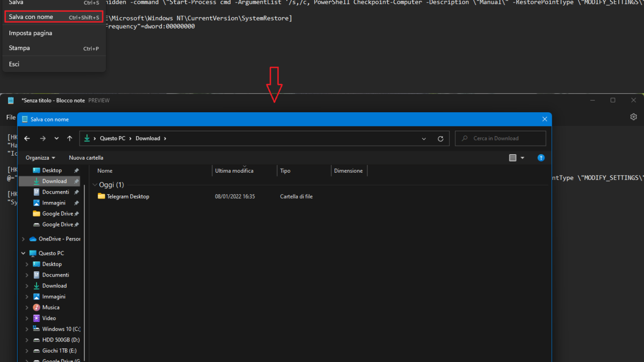The image size is (644, 362).
Task: Open the Organizza dropdown menu
Action: [40, 158]
